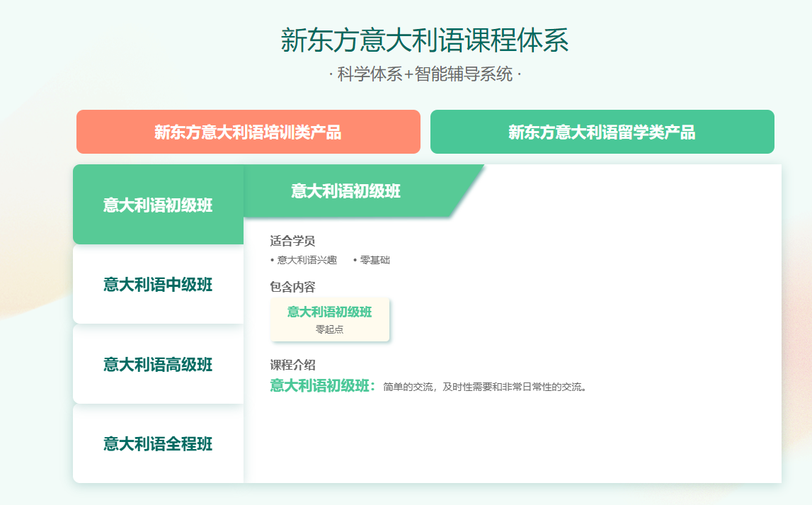Click the 科学体系+智能辅导系统 subtitle
The width and height of the screenshot is (812, 505).
tap(425, 74)
